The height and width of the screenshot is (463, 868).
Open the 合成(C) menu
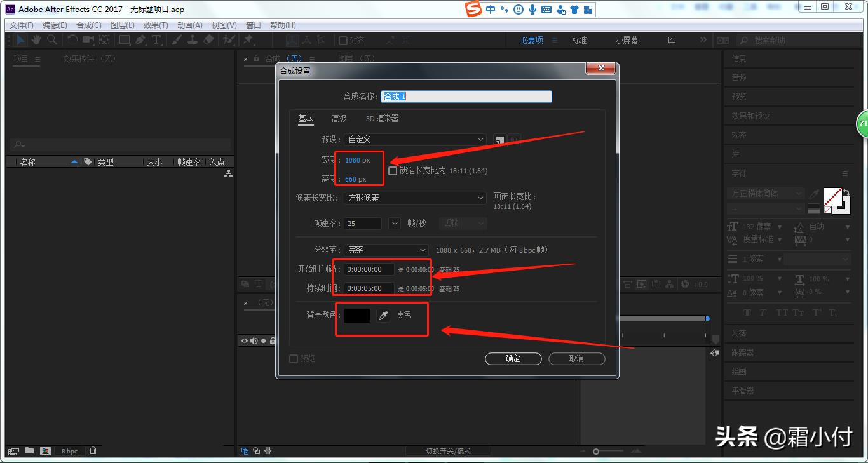pyautogui.click(x=89, y=25)
